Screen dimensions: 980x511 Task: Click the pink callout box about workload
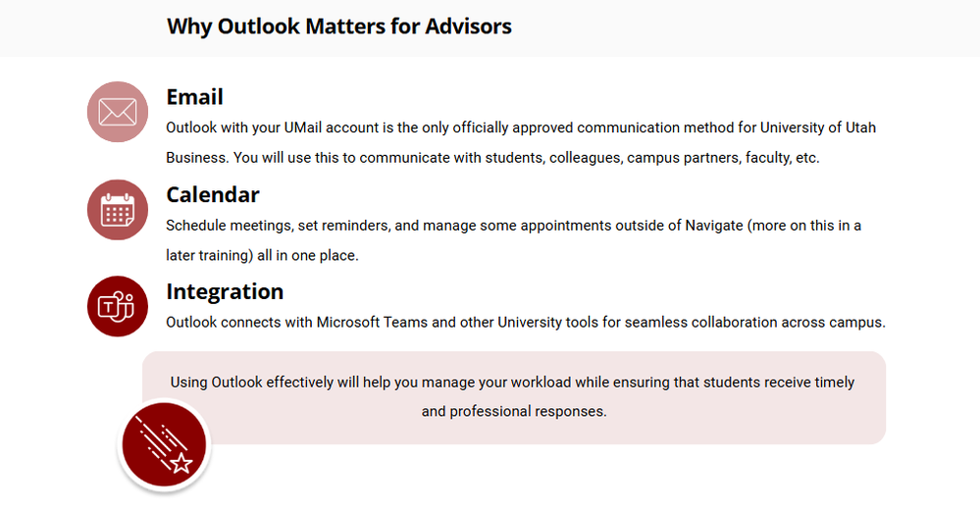[x=514, y=398]
